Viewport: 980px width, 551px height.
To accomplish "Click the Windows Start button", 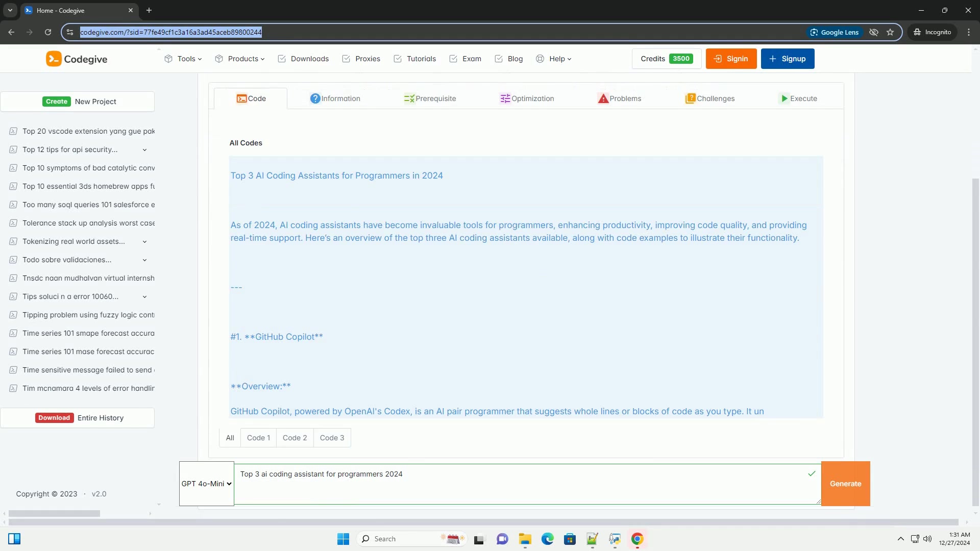I will [x=343, y=539].
